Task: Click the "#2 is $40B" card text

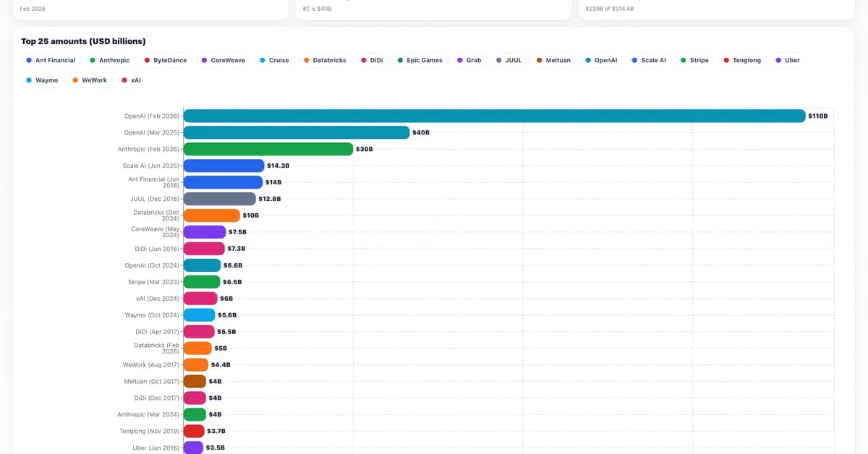Action: point(317,9)
